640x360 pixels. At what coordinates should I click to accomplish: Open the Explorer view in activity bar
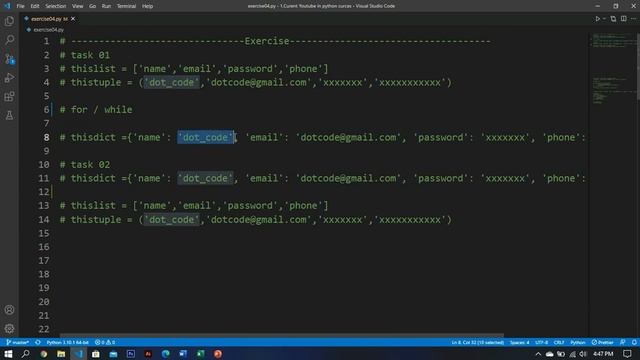tap(9, 21)
